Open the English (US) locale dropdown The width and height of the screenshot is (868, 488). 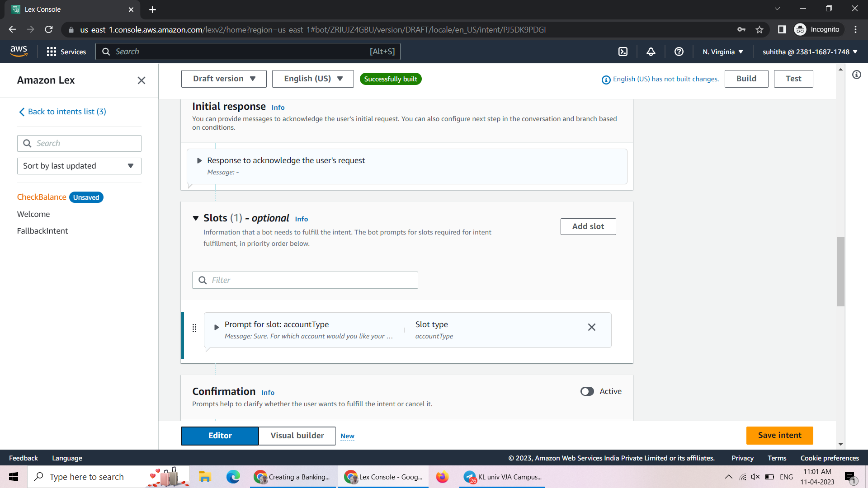tap(312, 79)
